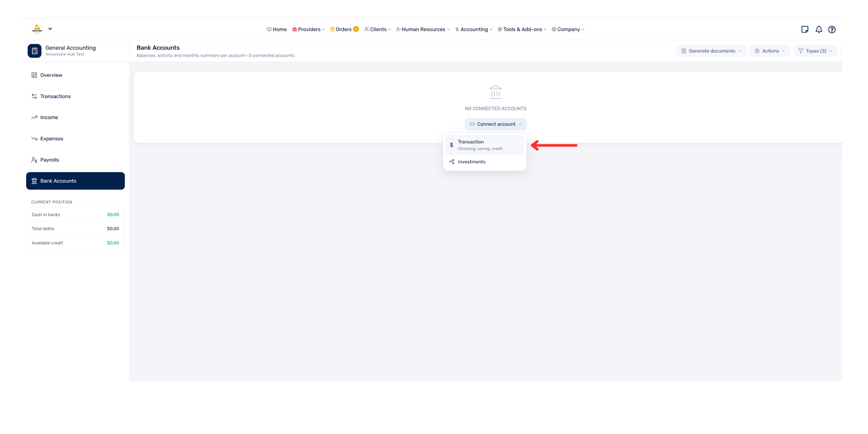868x434 pixels.
Task: Click the Overview grid icon in sidebar
Action: pyautogui.click(x=34, y=75)
